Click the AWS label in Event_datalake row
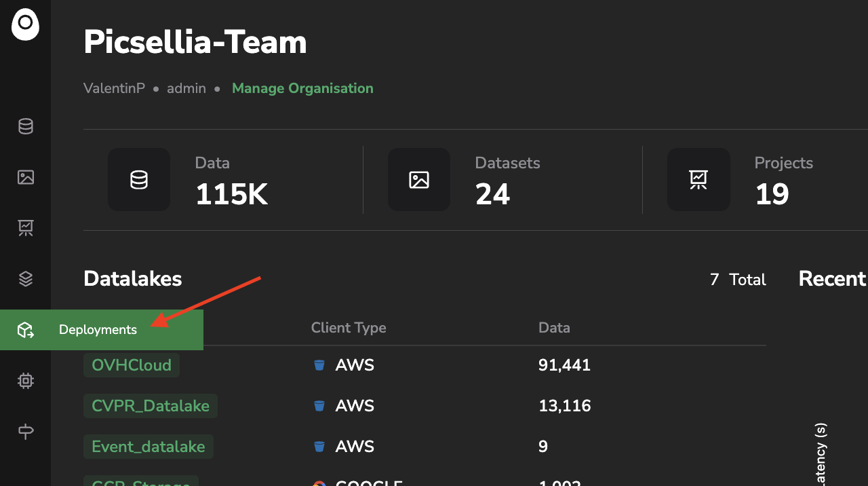Viewport: 868px width, 486px height. pos(355,447)
